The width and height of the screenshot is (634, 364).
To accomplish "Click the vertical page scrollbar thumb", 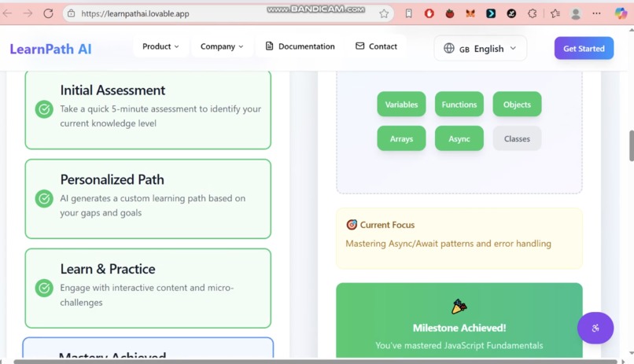I will pos(631,146).
